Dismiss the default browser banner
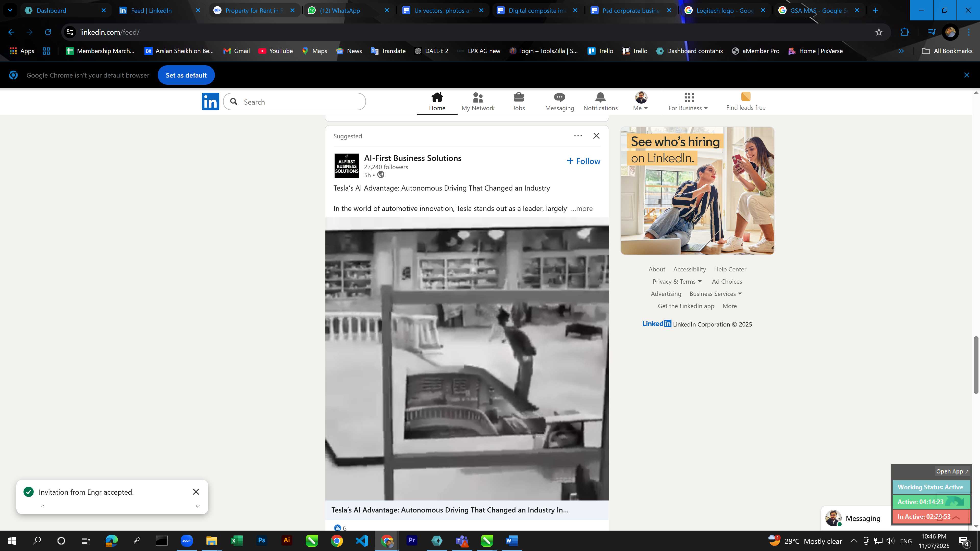The height and width of the screenshot is (551, 980). coord(966,75)
